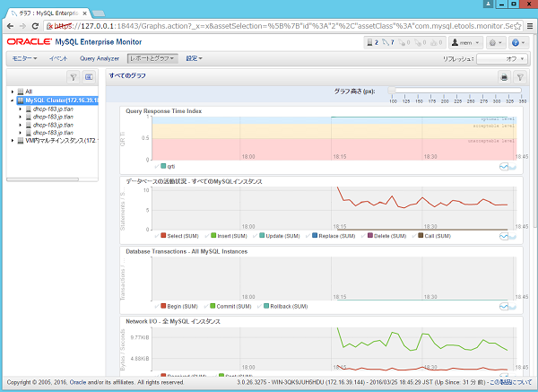The image size is (538, 392).
Task: Switch Database Transactions graph to line chart
Action: 504,307
